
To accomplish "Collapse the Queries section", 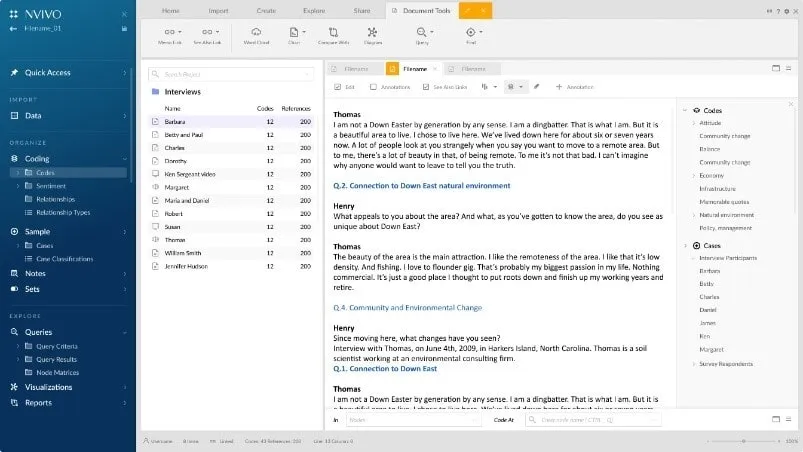I will [x=124, y=332].
